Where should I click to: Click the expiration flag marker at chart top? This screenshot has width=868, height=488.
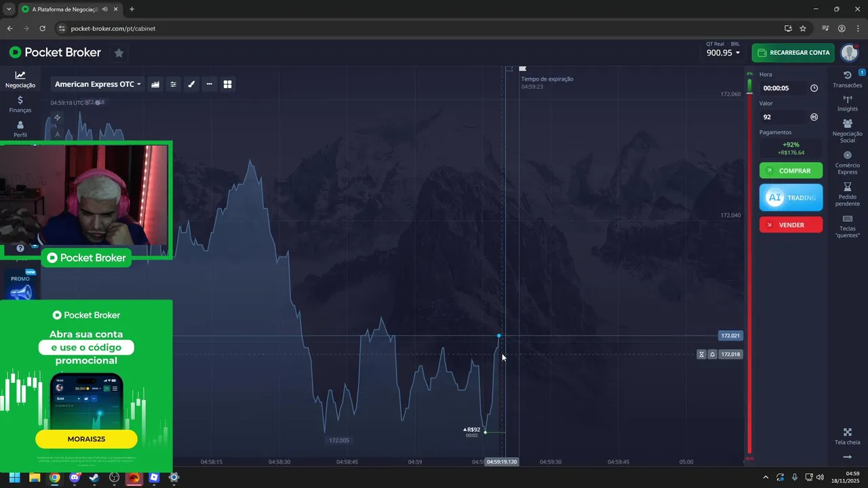(x=523, y=68)
